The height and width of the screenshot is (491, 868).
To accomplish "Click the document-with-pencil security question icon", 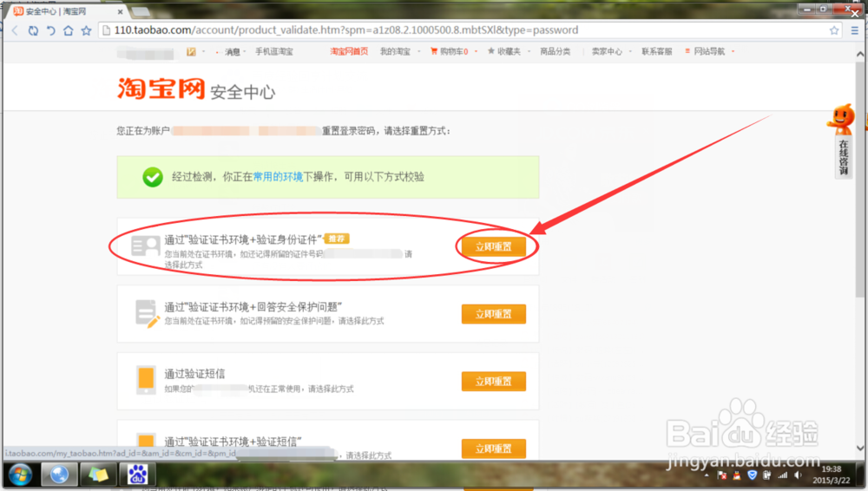I will pyautogui.click(x=148, y=314).
